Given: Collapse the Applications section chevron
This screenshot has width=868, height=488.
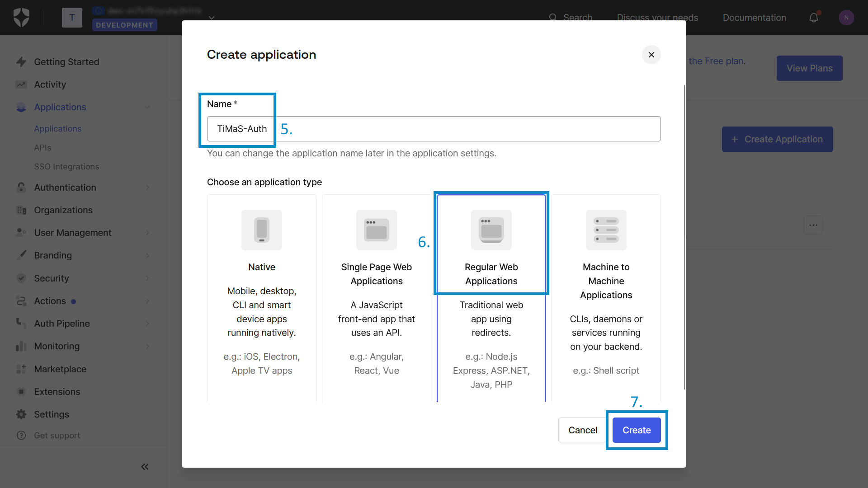Looking at the screenshot, I should (x=147, y=107).
